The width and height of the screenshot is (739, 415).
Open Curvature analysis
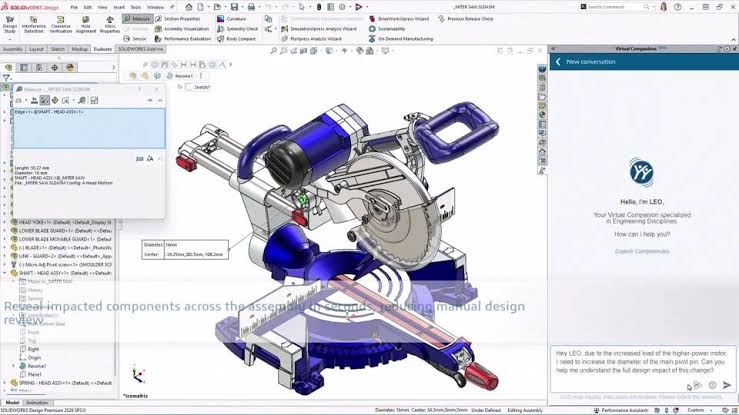(231, 19)
